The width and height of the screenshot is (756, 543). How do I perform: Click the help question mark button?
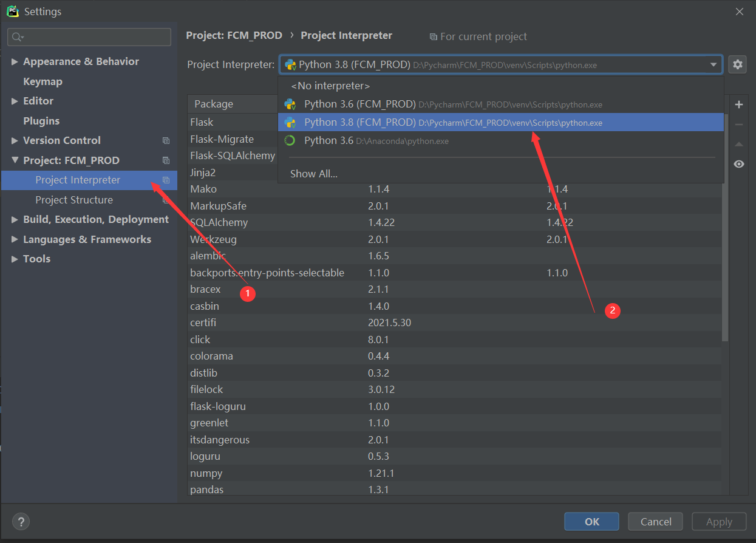21,521
